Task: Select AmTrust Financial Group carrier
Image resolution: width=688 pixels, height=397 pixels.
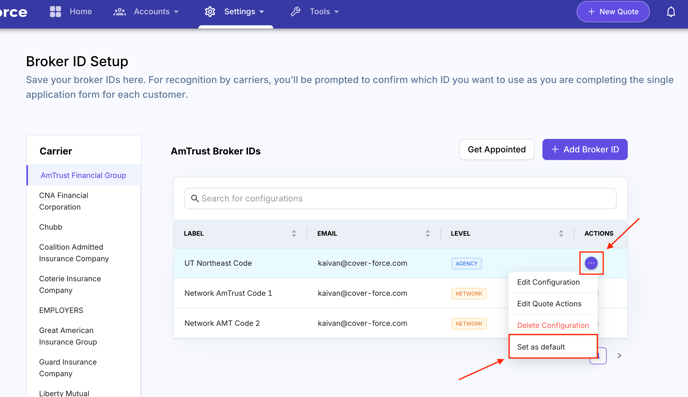Action: (x=83, y=175)
